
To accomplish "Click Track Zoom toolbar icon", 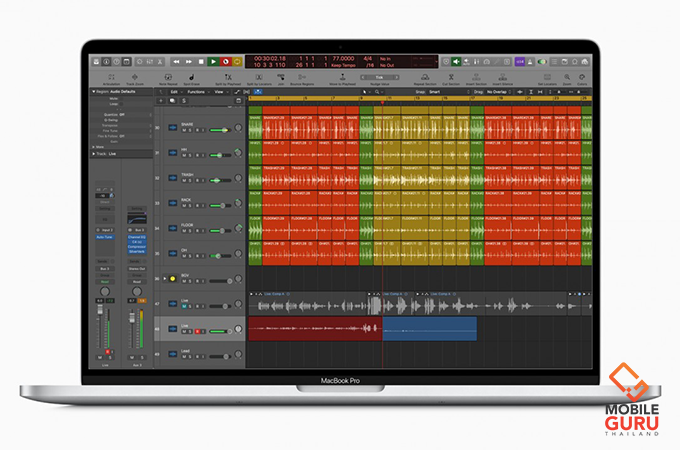I will point(135,77).
